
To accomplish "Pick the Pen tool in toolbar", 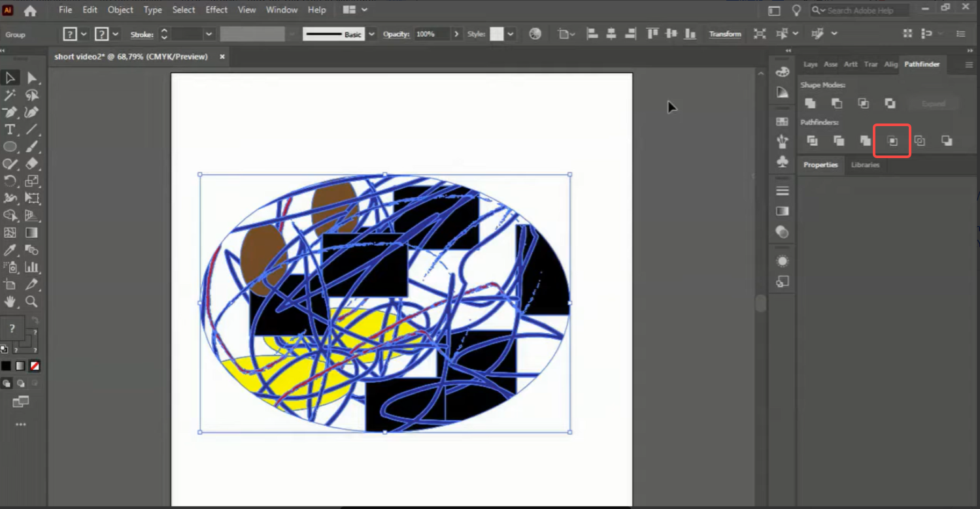I will pyautogui.click(x=10, y=112).
